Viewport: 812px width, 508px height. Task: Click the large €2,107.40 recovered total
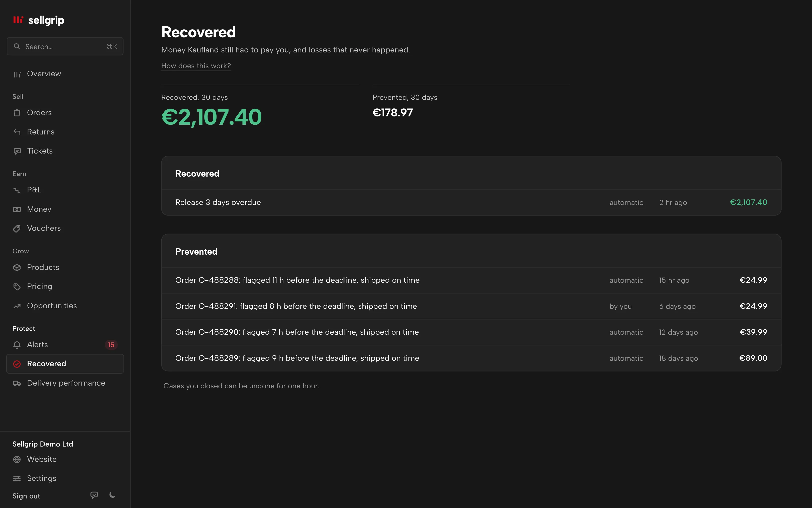(211, 117)
